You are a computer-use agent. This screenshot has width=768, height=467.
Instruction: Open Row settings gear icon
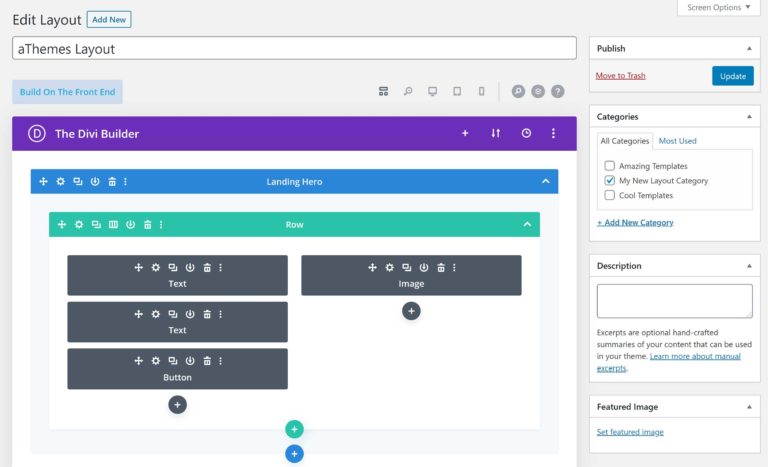(x=79, y=224)
